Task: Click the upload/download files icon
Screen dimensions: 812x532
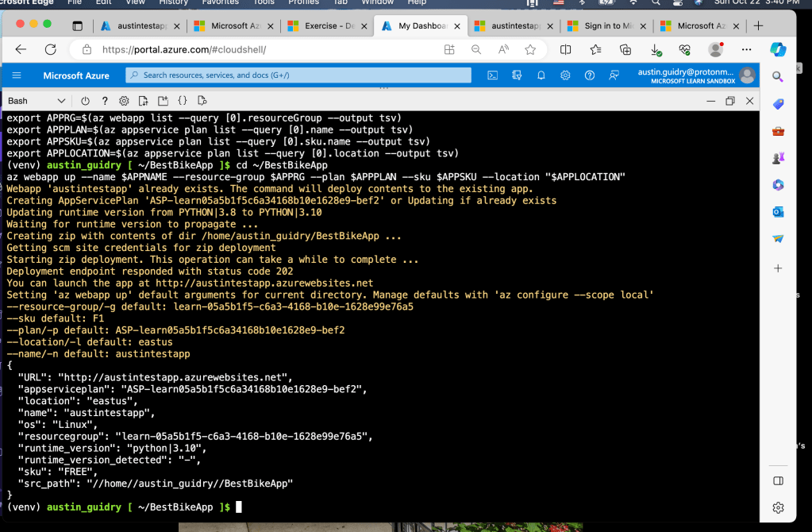Action: (x=143, y=101)
